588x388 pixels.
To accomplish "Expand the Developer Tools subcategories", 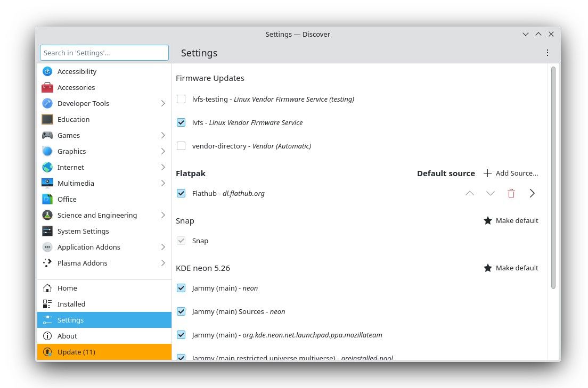I will [163, 103].
